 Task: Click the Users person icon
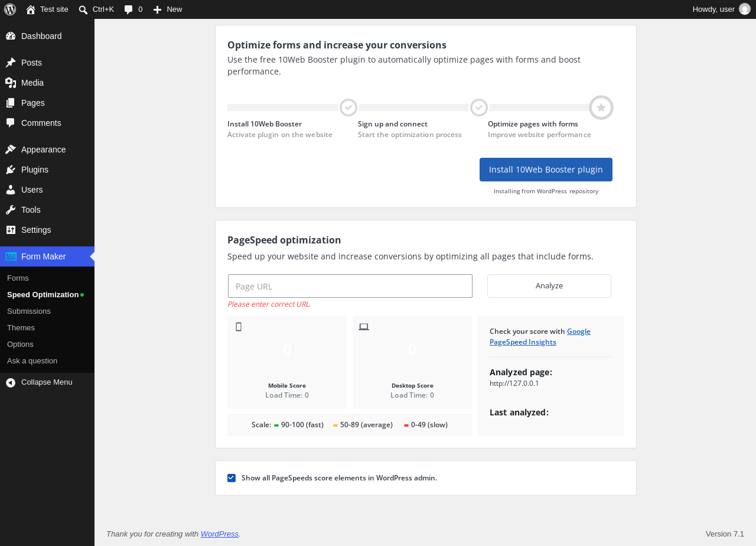[11, 190]
